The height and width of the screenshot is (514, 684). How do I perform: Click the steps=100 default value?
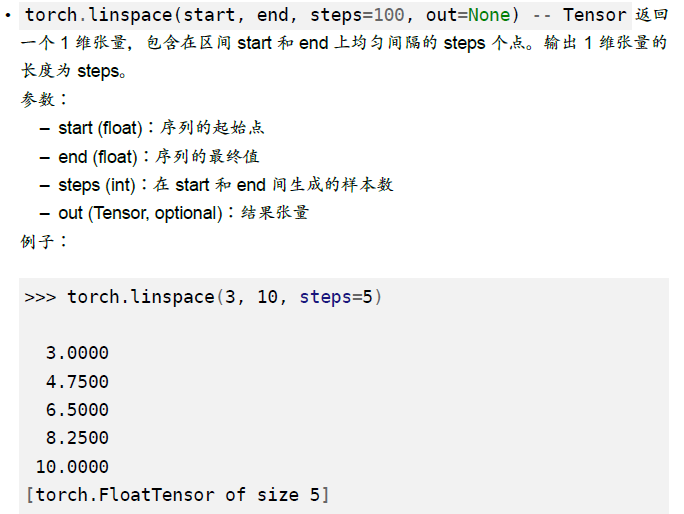(x=357, y=15)
